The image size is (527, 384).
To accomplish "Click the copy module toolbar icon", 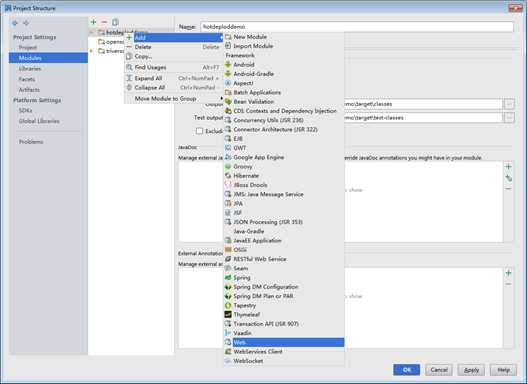I will (x=115, y=22).
